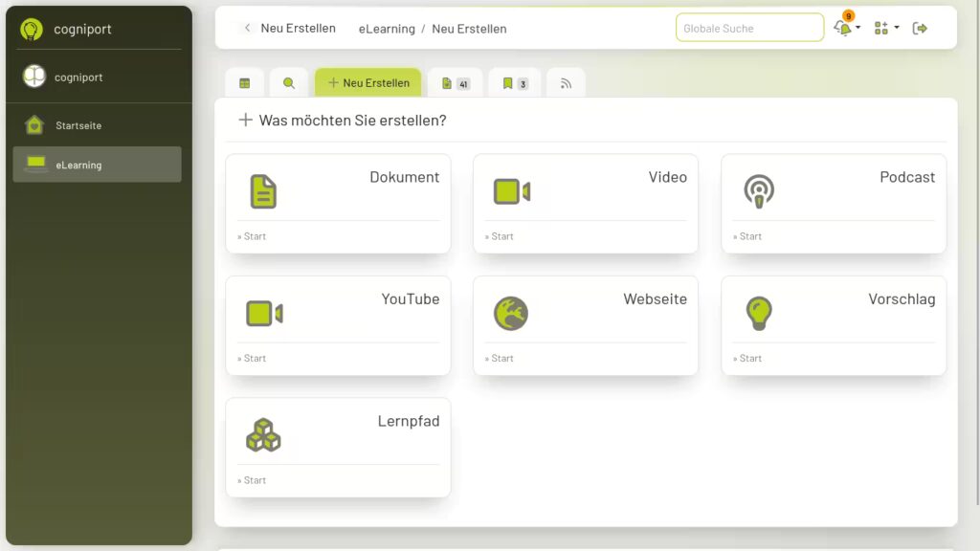Viewport: 980px width, 551px height.
Task: Click the Webseite card title
Action: [655, 298]
